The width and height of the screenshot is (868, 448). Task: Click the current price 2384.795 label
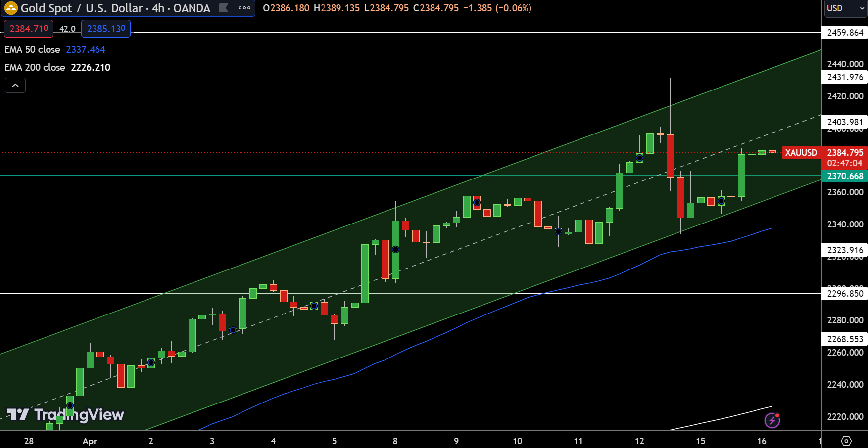click(845, 153)
